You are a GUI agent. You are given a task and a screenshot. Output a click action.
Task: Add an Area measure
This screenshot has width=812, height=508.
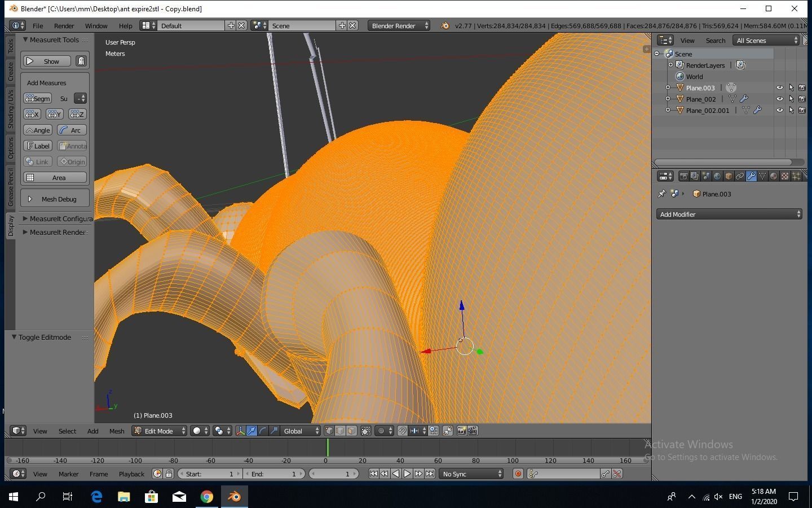[x=55, y=177]
